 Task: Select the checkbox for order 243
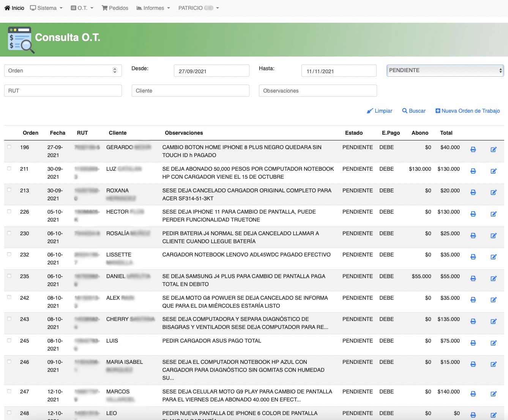9,319
